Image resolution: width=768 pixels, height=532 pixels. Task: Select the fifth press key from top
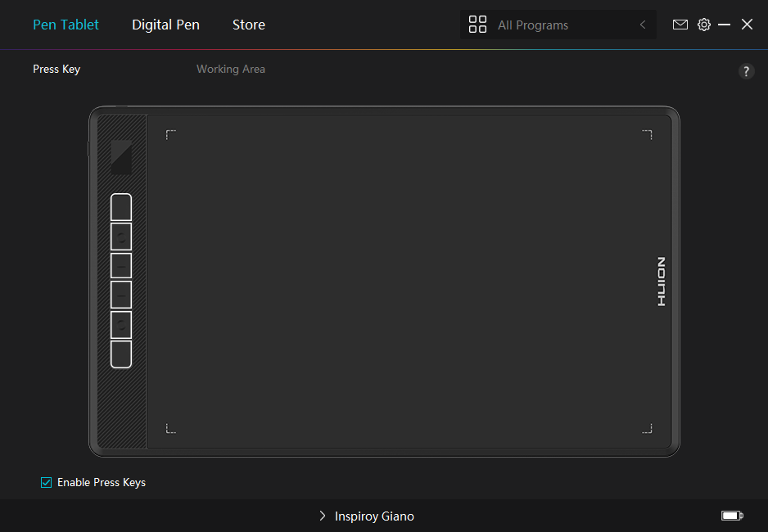[121, 324]
